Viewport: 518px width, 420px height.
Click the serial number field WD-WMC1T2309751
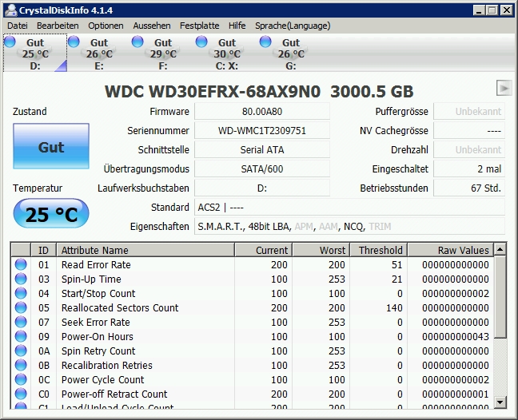tap(262, 131)
